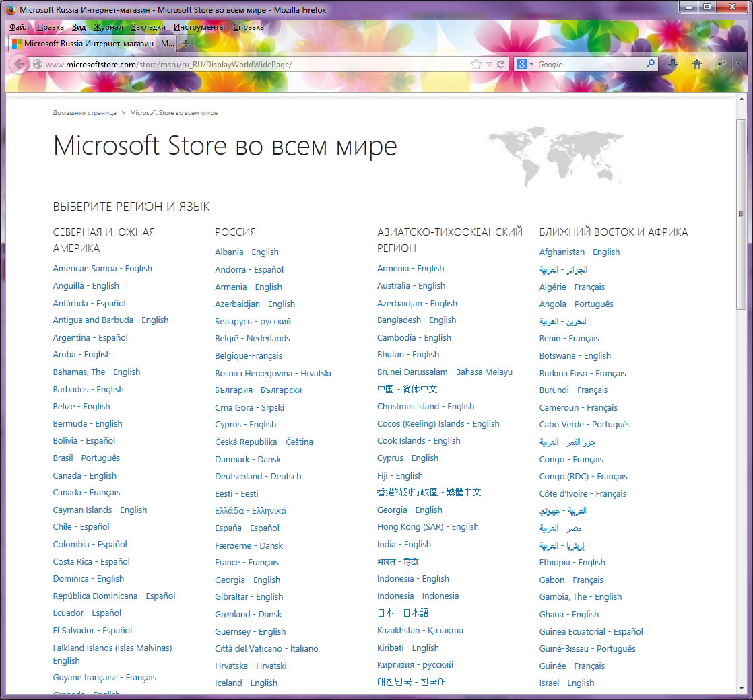Bookmark this page with the star icon

[476, 64]
